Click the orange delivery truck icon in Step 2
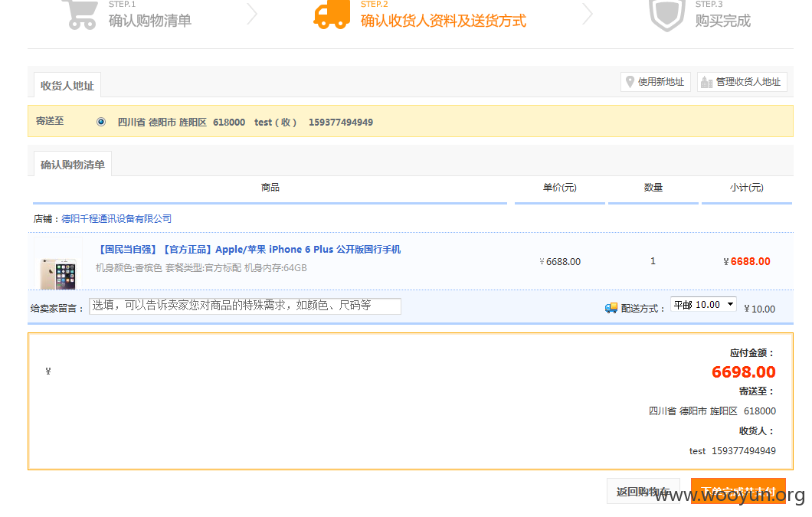Screen dimensions: 812x517 (332, 15)
